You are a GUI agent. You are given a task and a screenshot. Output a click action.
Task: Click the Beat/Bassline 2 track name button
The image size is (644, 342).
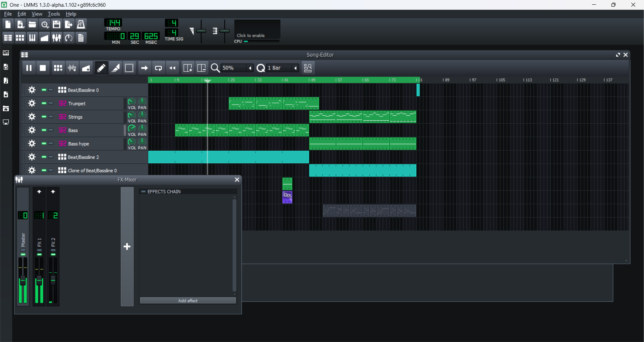(x=102, y=157)
